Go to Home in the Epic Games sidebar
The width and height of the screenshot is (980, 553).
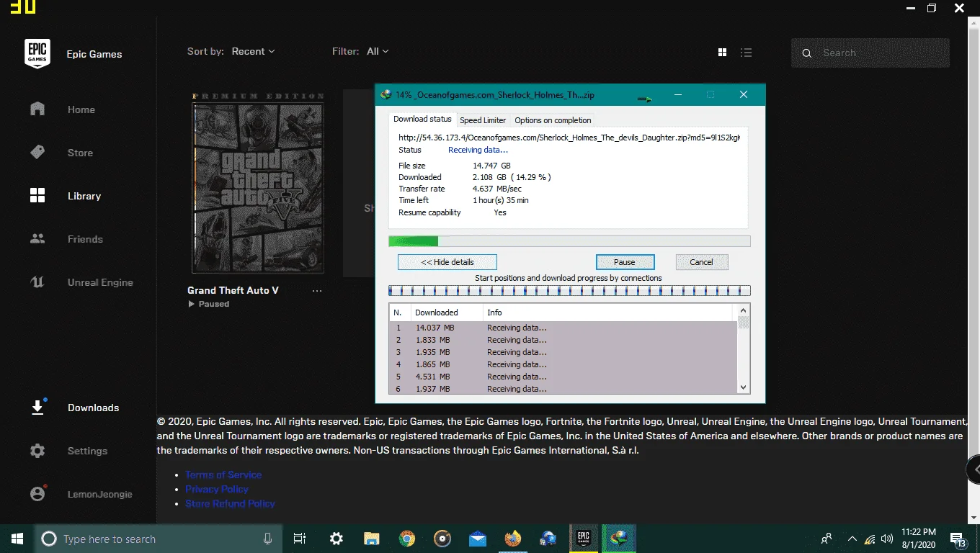81,109
